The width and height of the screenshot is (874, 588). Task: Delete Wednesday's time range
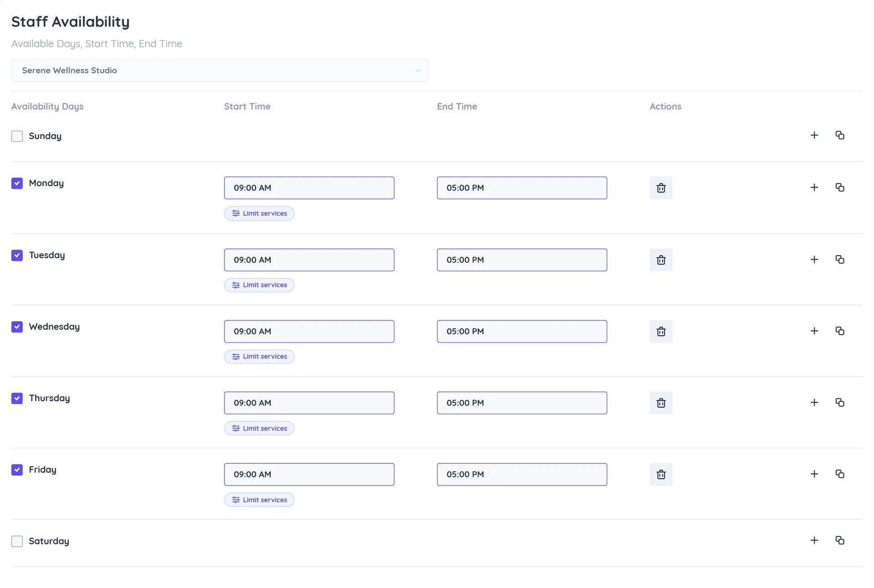pos(661,331)
